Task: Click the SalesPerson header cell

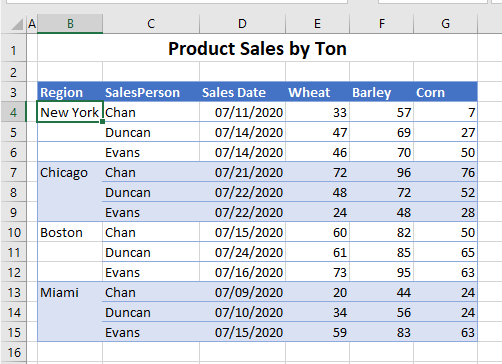Action: (x=151, y=92)
